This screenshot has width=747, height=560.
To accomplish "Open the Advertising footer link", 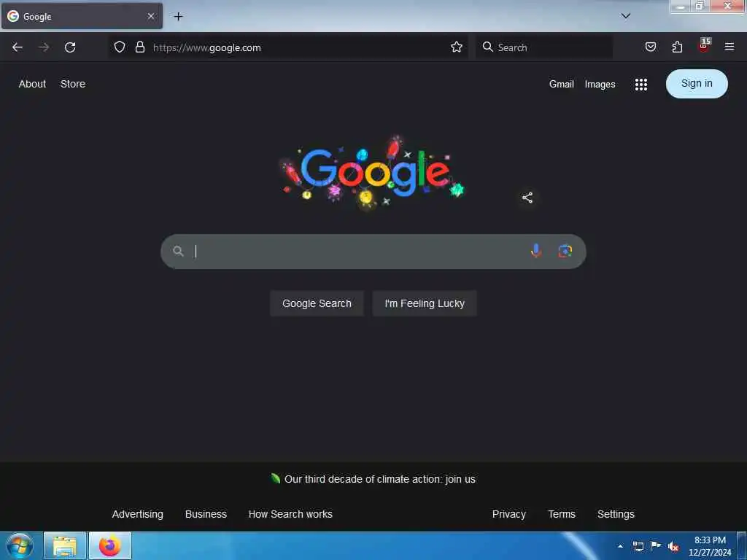I will tap(138, 514).
